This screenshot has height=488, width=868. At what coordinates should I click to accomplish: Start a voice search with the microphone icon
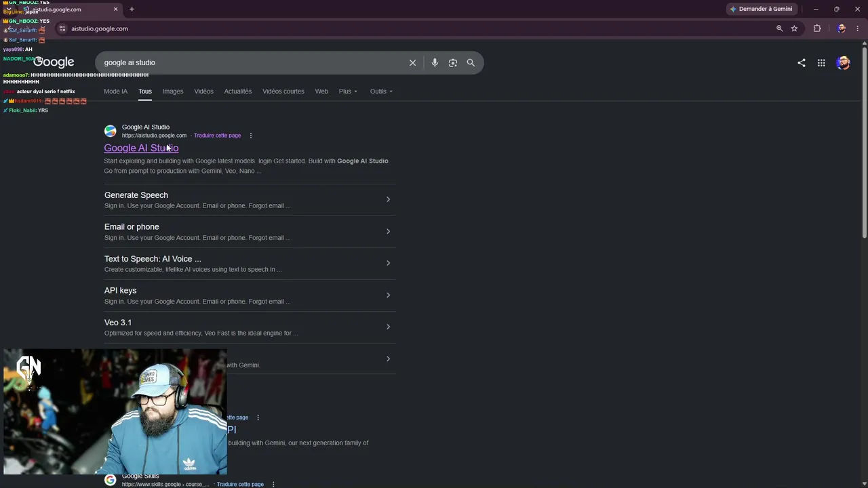(x=435, y=62)
